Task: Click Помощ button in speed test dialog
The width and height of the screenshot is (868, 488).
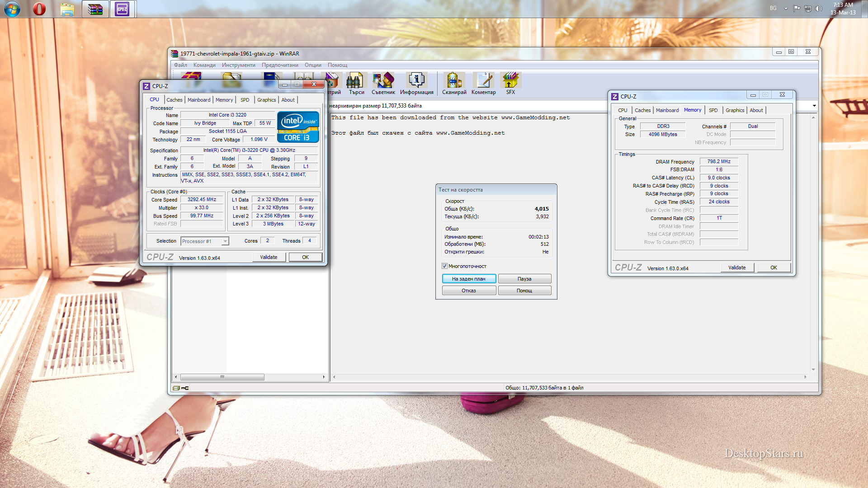Action: click(524, 291)
